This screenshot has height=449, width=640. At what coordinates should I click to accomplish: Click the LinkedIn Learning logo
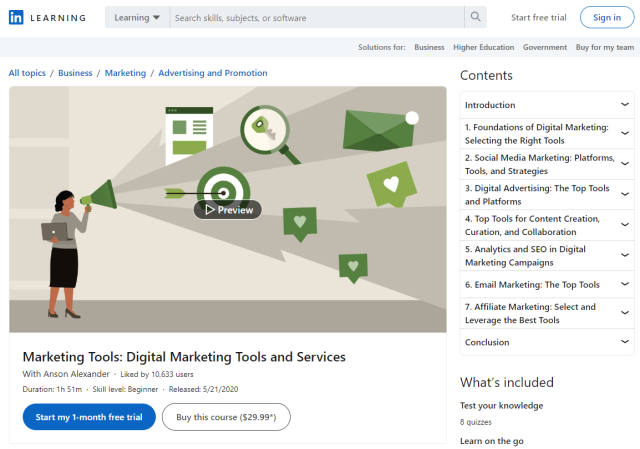click(47, 18)
